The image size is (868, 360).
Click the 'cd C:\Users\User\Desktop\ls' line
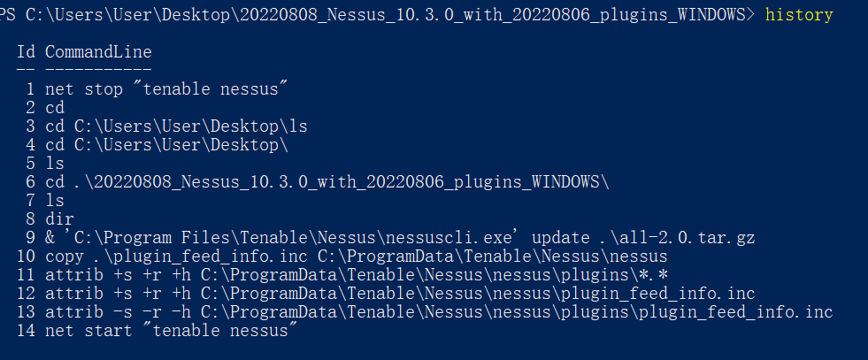(176, 126)
